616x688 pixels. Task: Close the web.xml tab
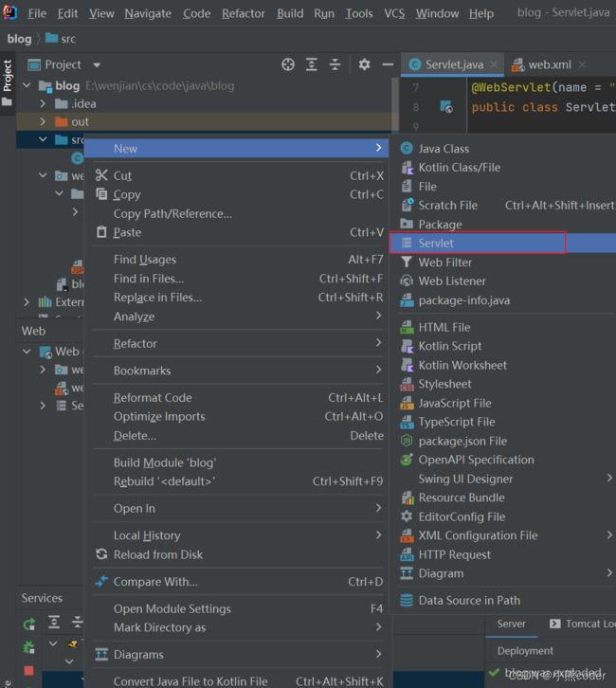pyautogui.click(x=582, y=64)
